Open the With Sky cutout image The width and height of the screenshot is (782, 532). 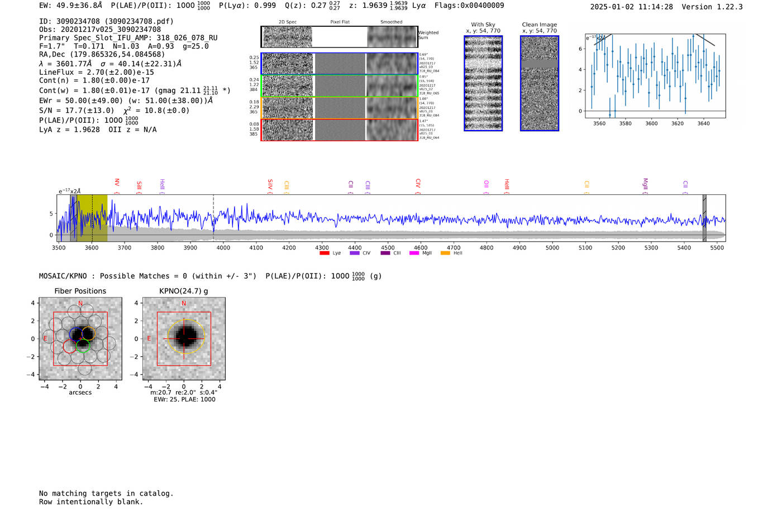(483, 83)
